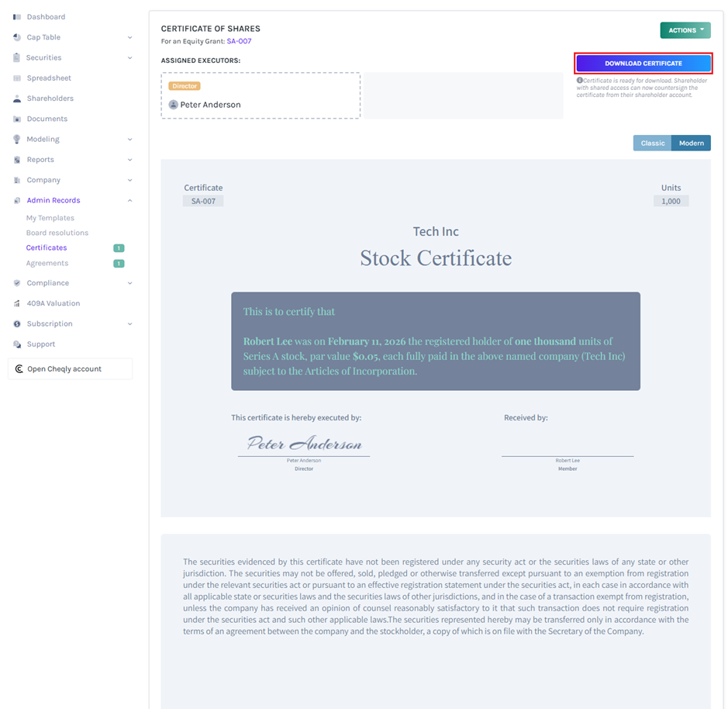Click the Director role badge on executor card
This screenshot has height=709, width=728.
tap(184, 85)
